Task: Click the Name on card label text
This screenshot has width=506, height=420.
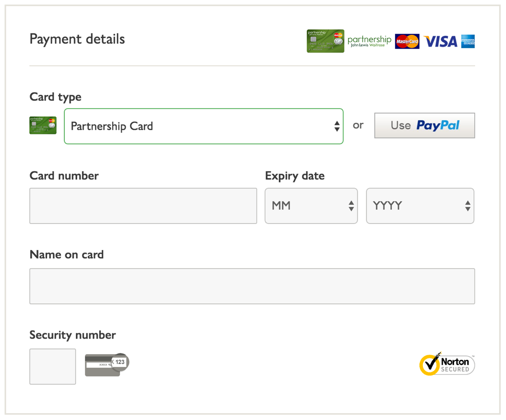Action: coord(66,255)
